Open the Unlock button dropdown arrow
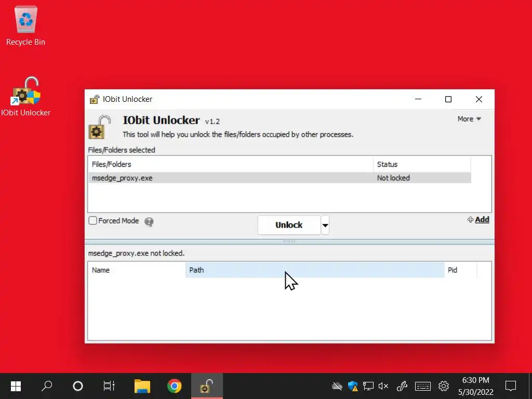Viewport: 532px width, 399px height. pos(325,225)
